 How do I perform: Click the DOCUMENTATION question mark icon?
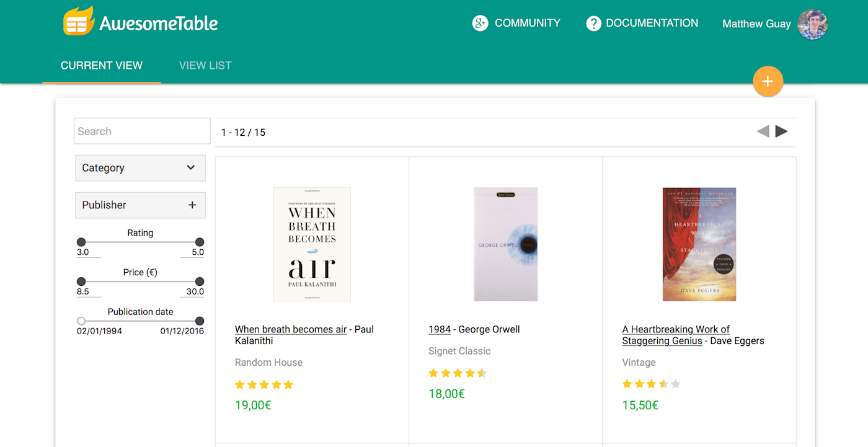[x=593, y=23]
